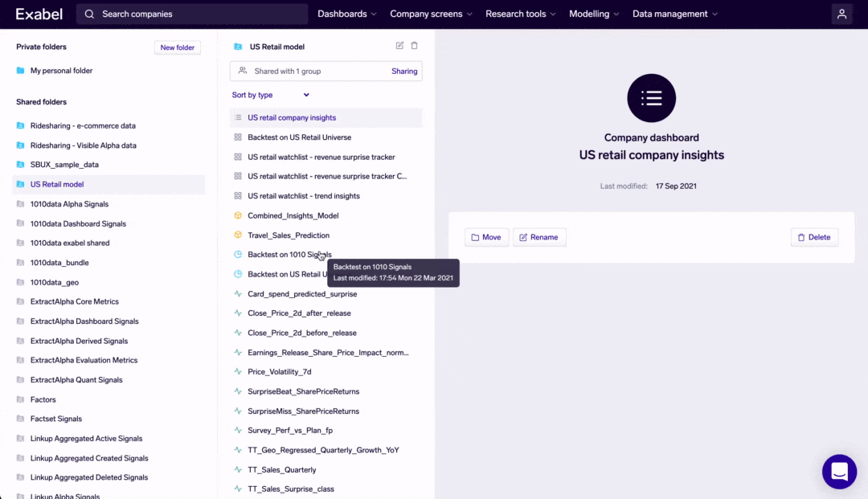The height and width of the screenshot is (499, 868).
Task: Select the US Retail model folder
Action: [x=108, y=184]
